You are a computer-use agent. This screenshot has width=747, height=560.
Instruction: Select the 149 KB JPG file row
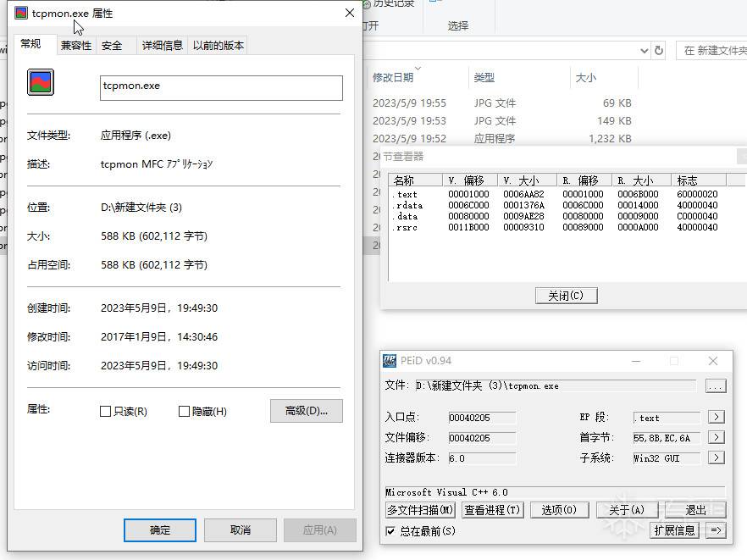pyautogui.click(x=503, y=120)
